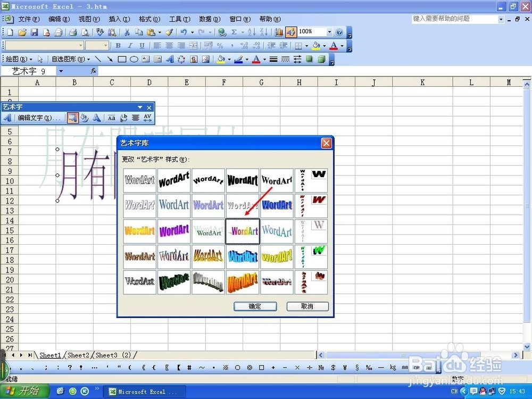Expand the Borders dropdown arrow
The image size is (532, 399).
(307, 45)
